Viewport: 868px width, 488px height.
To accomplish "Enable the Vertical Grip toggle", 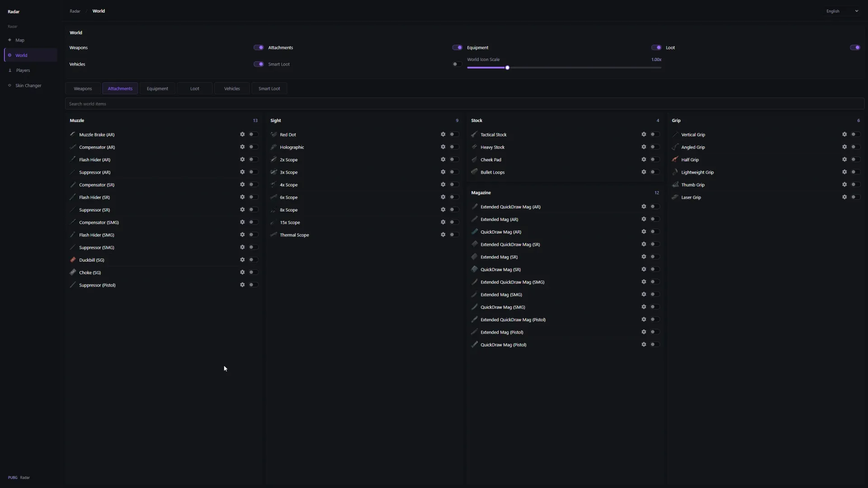I will (855, 135).
